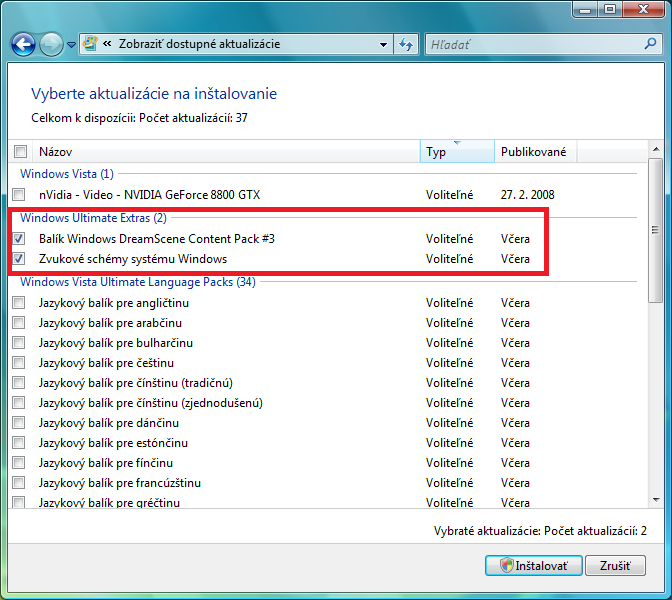Check Jazykový balík pre estónčinu
Image resolution: width=672 pixels, height=600 pixels.
click(x=19, y=443)
